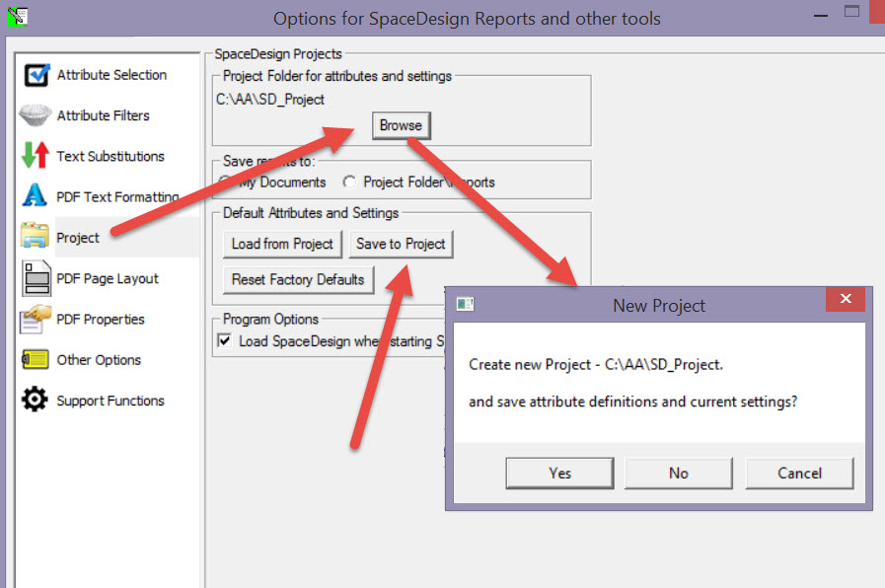Open the PDF Page Layout icon

36,278
